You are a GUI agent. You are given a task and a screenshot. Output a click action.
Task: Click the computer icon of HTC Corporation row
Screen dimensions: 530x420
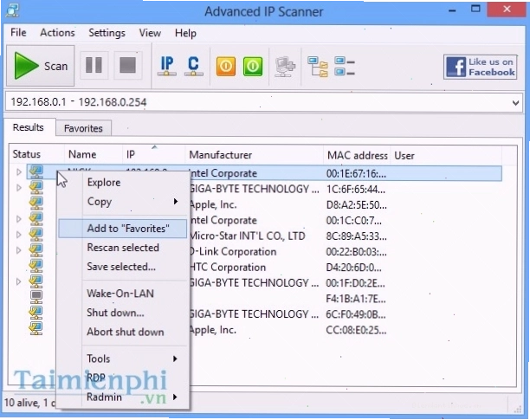pos(36,266)
